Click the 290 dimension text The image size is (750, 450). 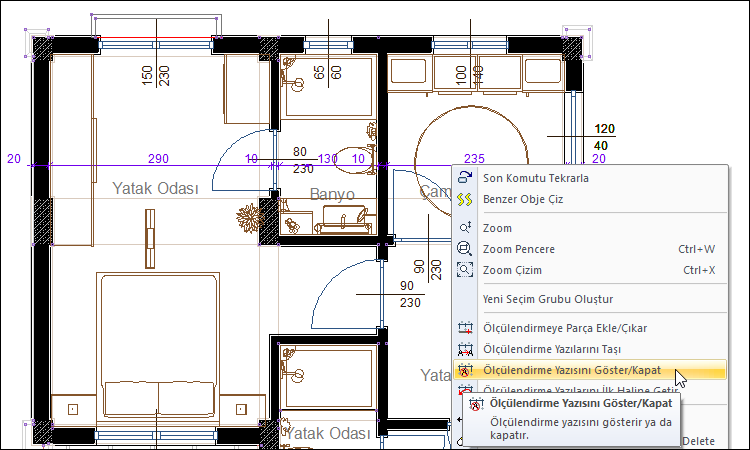coord(158,158)
